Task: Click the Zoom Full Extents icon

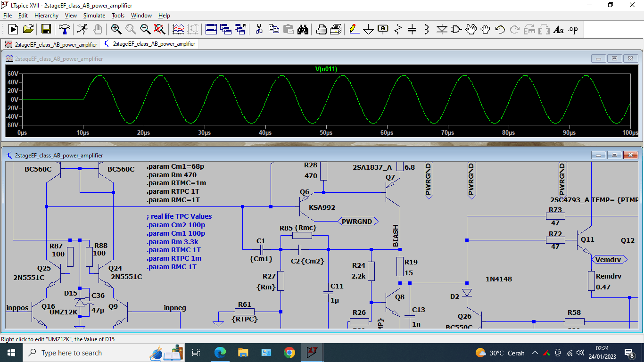Action: click(160, 29)
